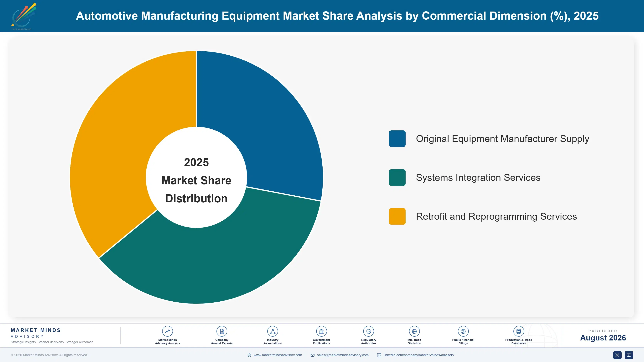Click the LinkedIn icon beside company link
This screenshot has height=362, width=644.
tap(379, 355)
